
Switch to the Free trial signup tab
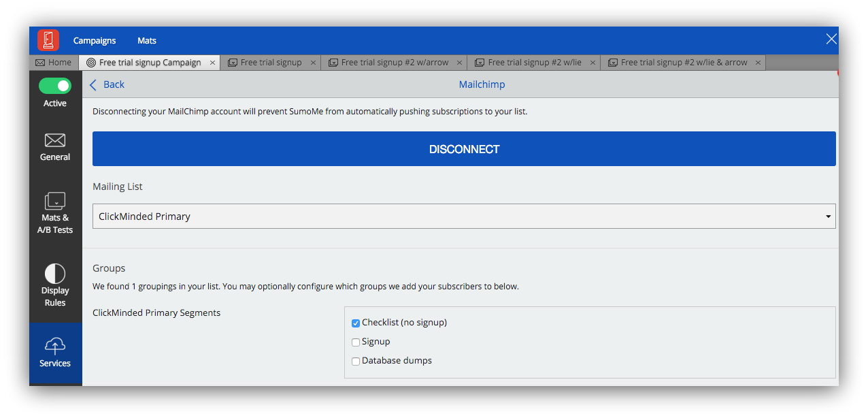(x=271, y=63)
